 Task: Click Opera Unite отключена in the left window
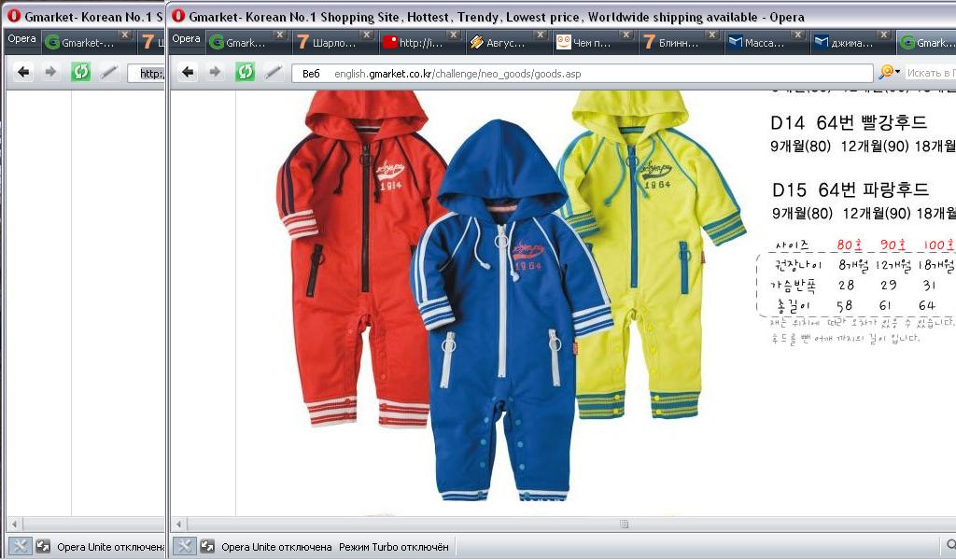pos(110,547)
